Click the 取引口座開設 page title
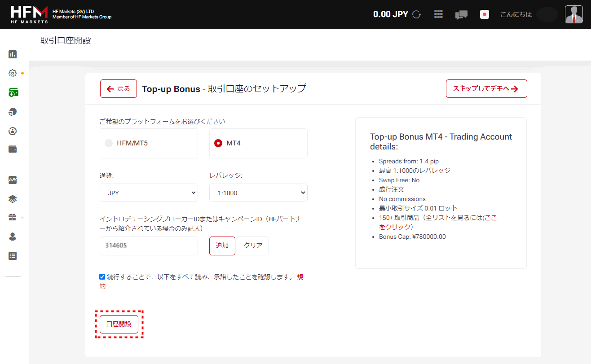 pos(66,40)
